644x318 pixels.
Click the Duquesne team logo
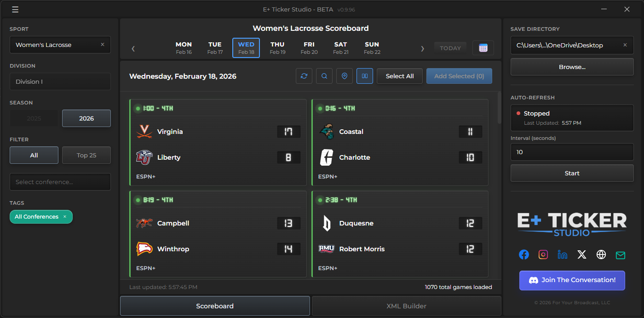click(327, 223)
